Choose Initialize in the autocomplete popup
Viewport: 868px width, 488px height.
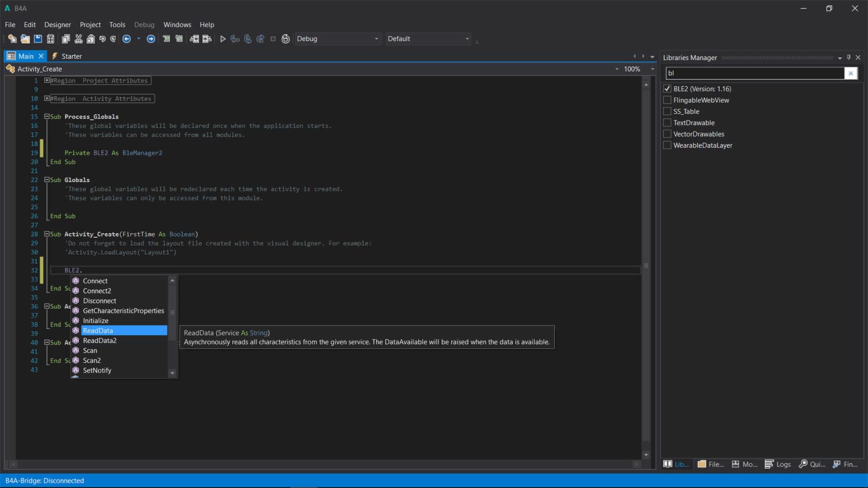pyautogui.click(x=95, y=321)
